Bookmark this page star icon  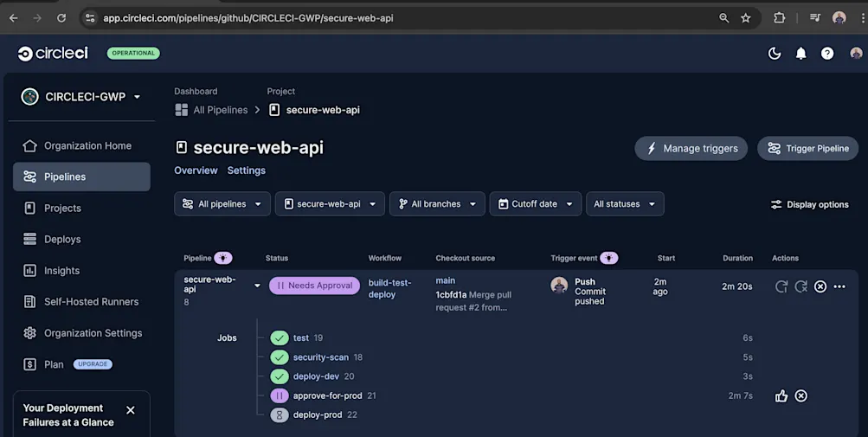pyautogui.click(x=746, y=17)
